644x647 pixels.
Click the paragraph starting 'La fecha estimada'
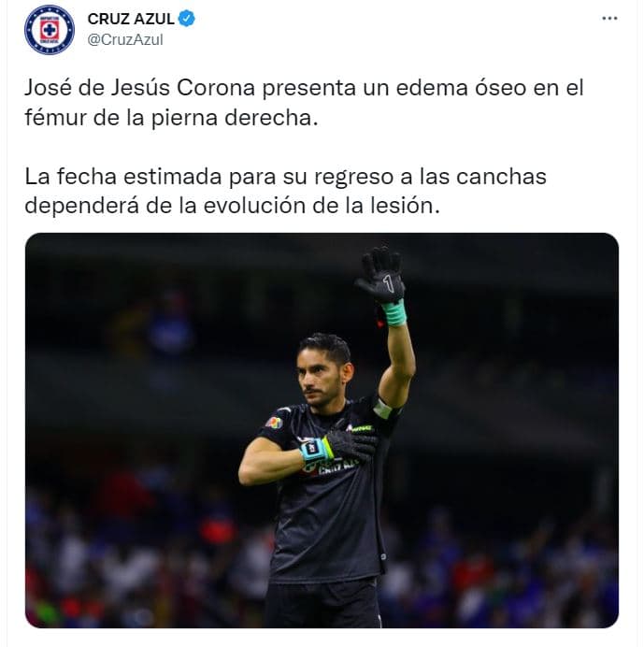tap(285, 191)
